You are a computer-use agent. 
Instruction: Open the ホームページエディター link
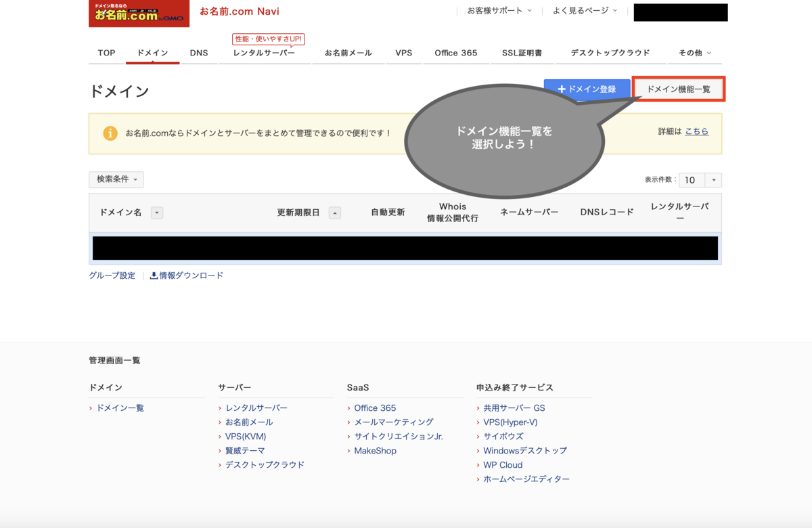point(526,479)
